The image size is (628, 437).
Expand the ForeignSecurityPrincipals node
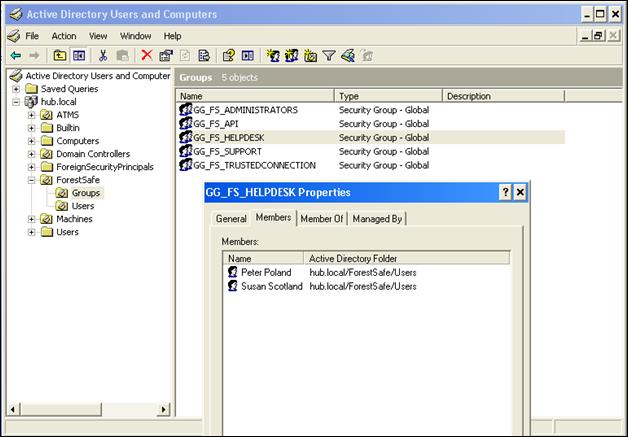[x=31, y=167]
